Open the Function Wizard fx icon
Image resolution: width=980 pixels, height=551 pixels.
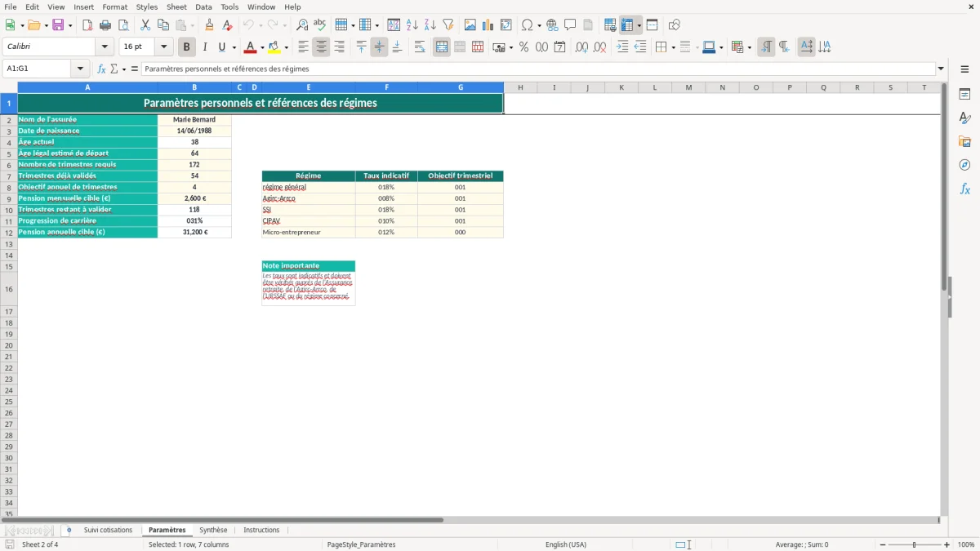[x=101, y=69]
